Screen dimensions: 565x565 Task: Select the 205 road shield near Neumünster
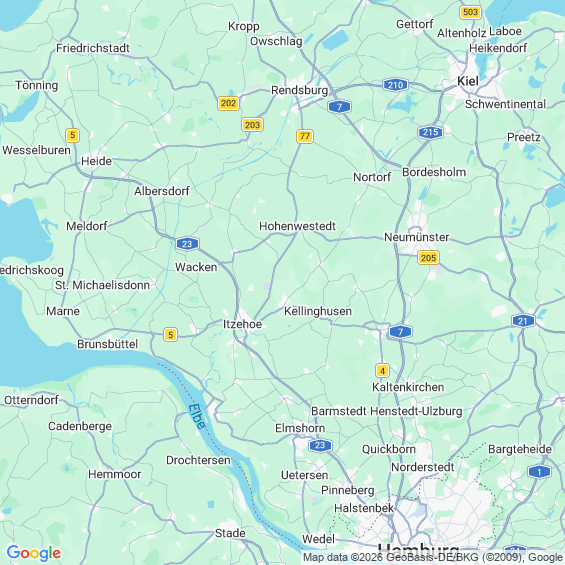(428, 258)
